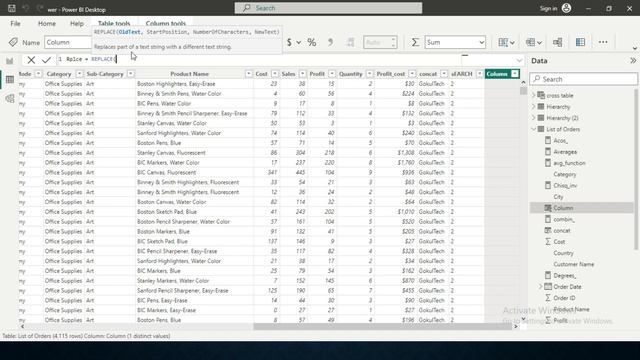The image size is (640, 360).
Task: Collapse the List of Orders table
Action: click(x=533, y=129)
